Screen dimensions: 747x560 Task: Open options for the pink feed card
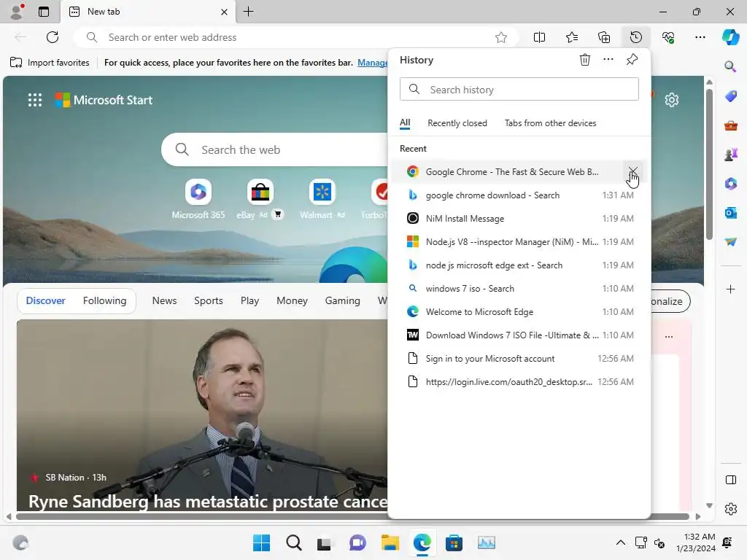coord(669,337)
